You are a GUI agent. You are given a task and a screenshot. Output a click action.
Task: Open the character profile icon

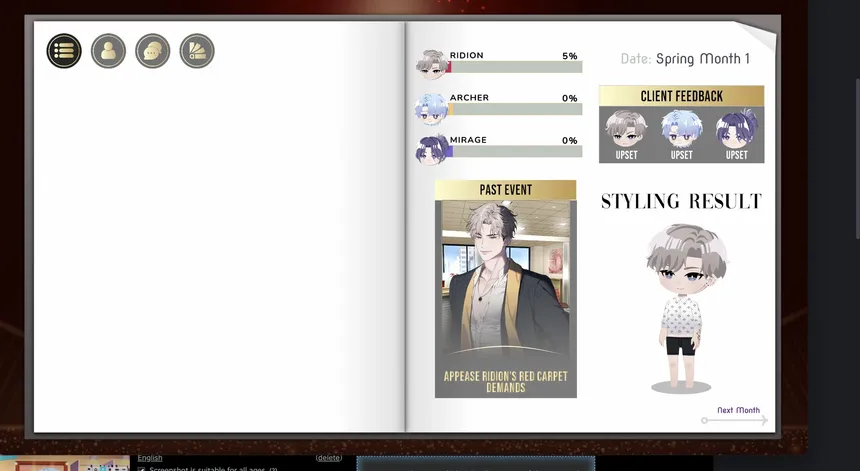point(109,51)
